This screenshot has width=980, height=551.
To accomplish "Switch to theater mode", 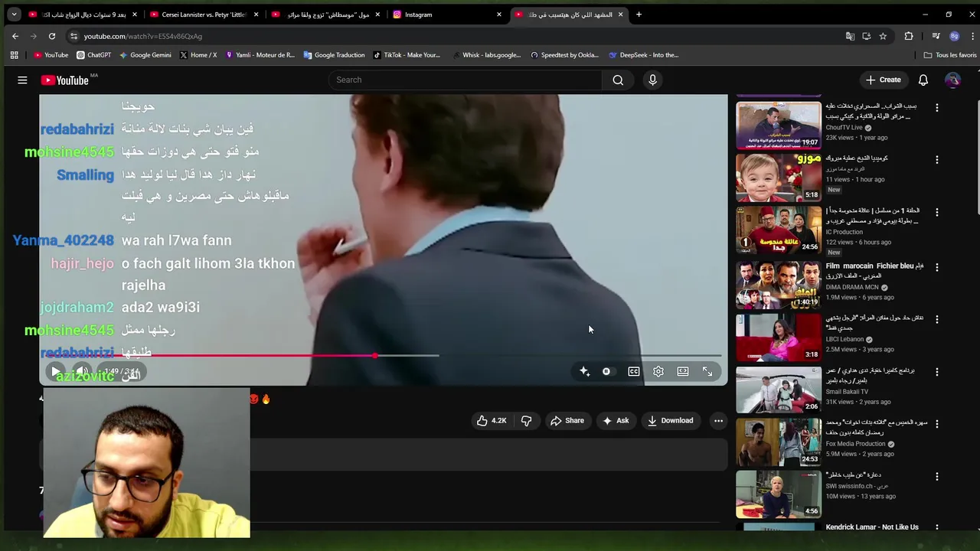I will [683, 371].
